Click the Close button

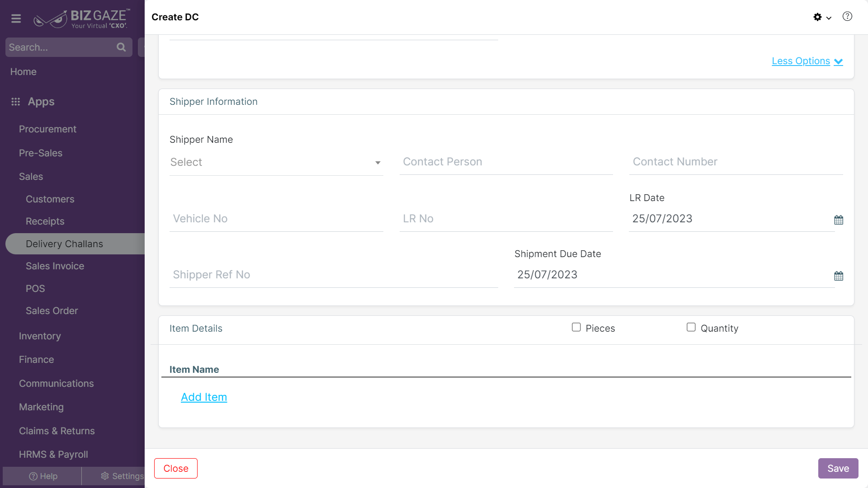click(176, 469)
